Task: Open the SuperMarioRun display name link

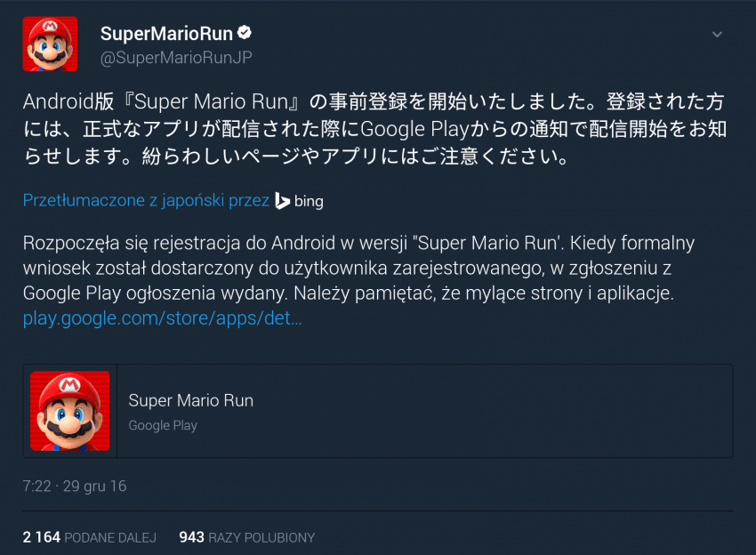Action: tap(166, 34)
